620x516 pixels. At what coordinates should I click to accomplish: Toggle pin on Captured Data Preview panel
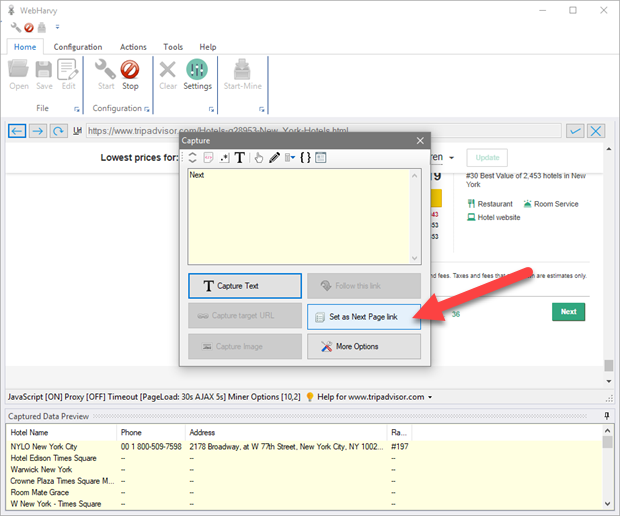pyautogui.click(x=607, y=415)
